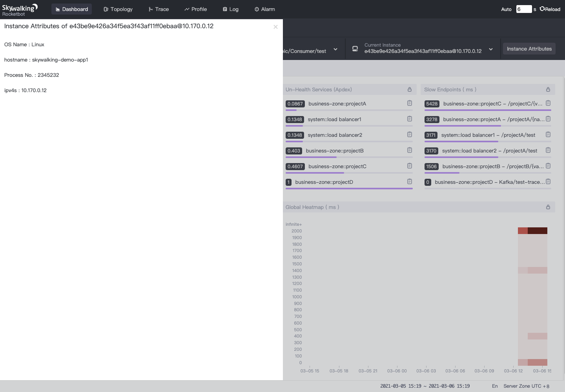Click the Trace tab icon
The height and width of the screenshot is (392, 565).
(151, 9)
